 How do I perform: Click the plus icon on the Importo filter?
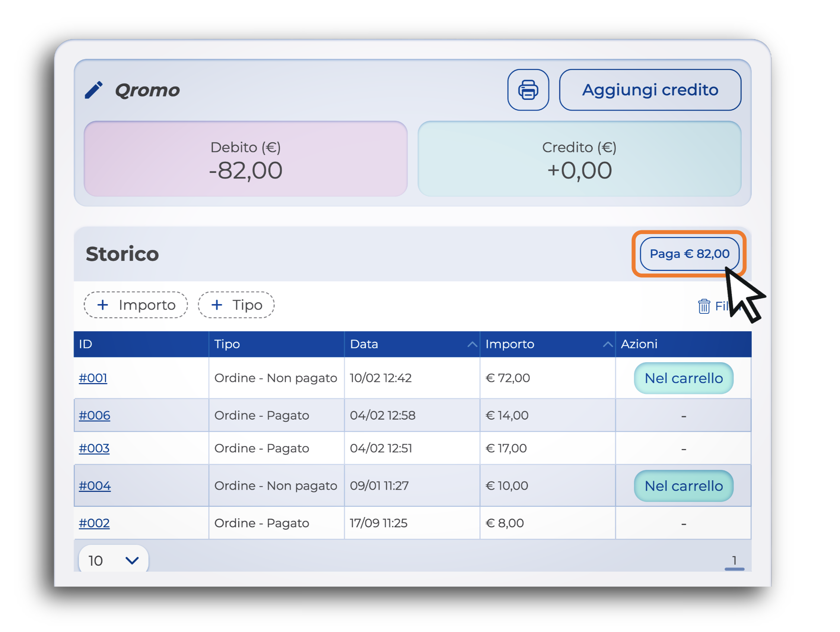click(x=102, y=305)
